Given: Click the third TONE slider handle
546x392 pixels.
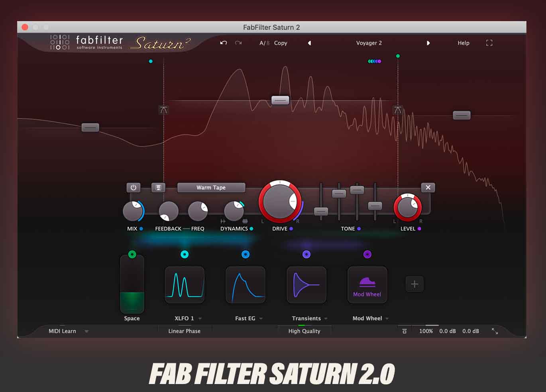Looking at the screenshot, I should point(357,190).
